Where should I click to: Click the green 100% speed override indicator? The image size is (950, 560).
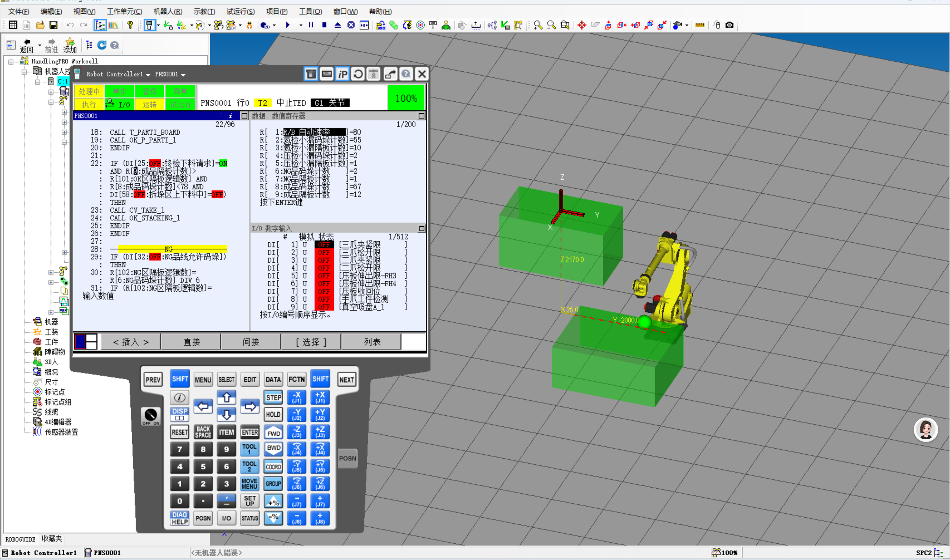406,98
